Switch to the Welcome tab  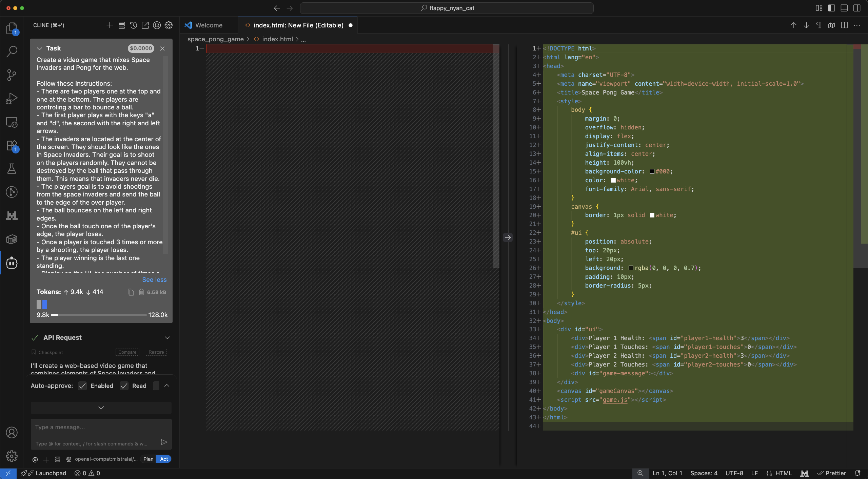(x=209, y=25)
